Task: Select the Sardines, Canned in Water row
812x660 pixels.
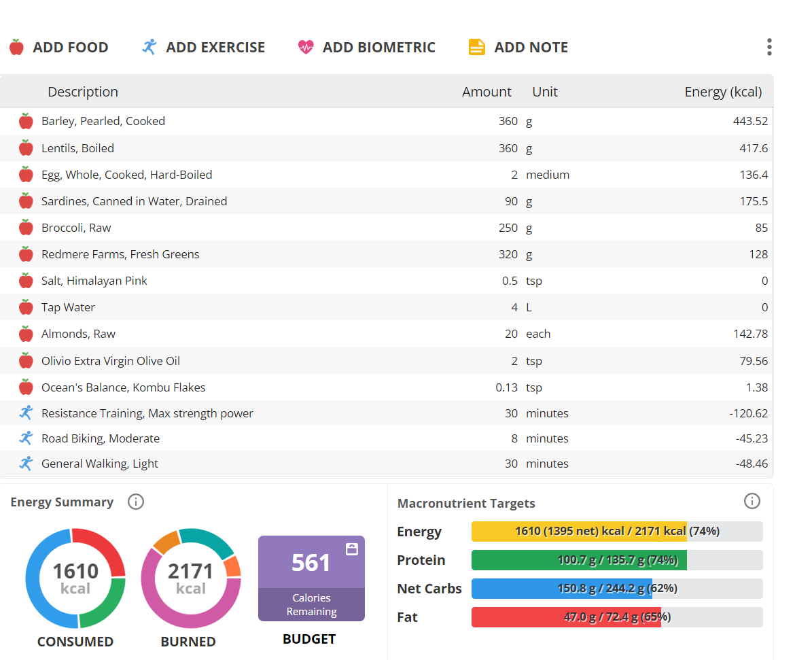Action: coord(387,201)
